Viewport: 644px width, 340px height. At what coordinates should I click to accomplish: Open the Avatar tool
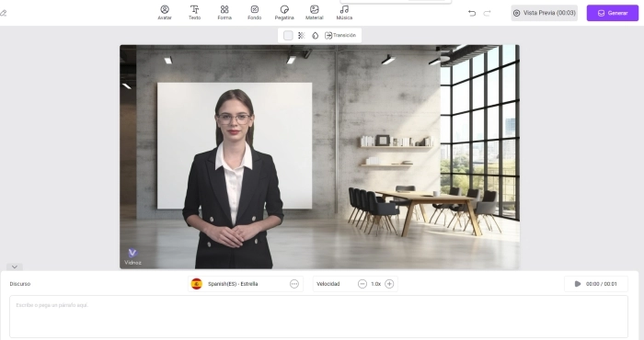click(x=165, y=12)
